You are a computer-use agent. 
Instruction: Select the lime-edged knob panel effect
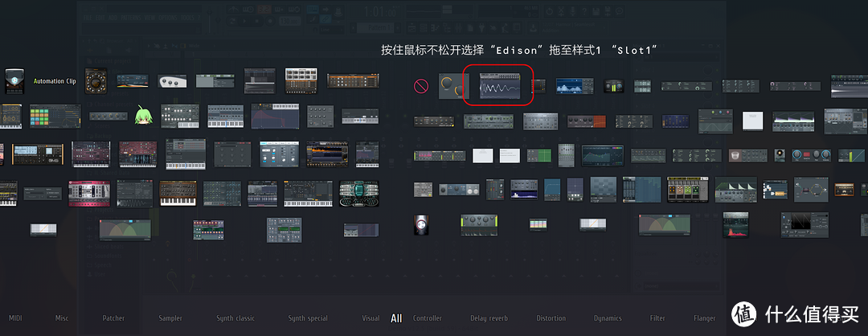point(479,225)
